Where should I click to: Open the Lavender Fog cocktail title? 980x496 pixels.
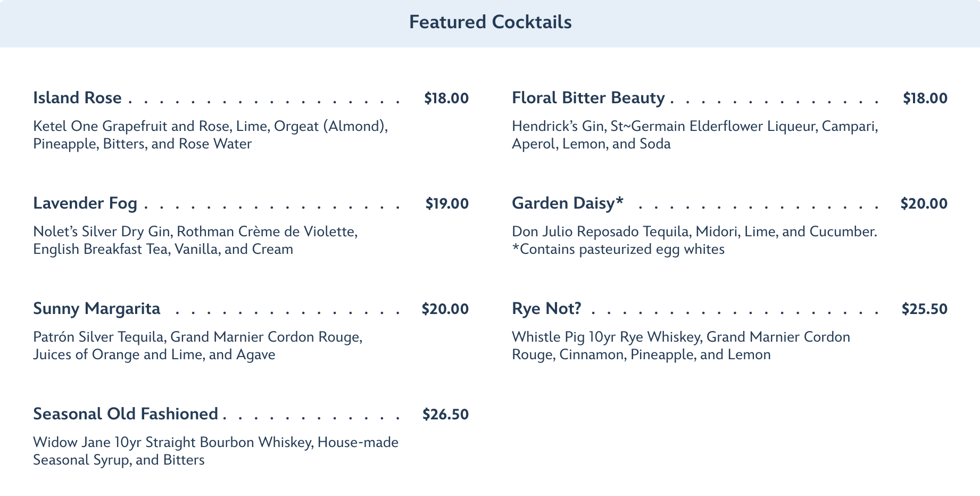85,203
